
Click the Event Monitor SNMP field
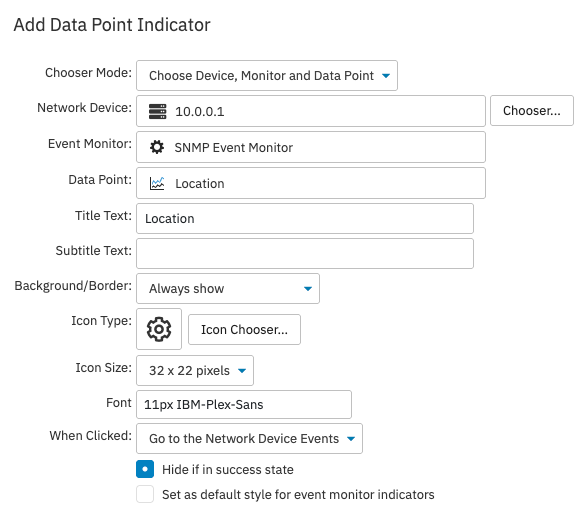click(311, 147)
